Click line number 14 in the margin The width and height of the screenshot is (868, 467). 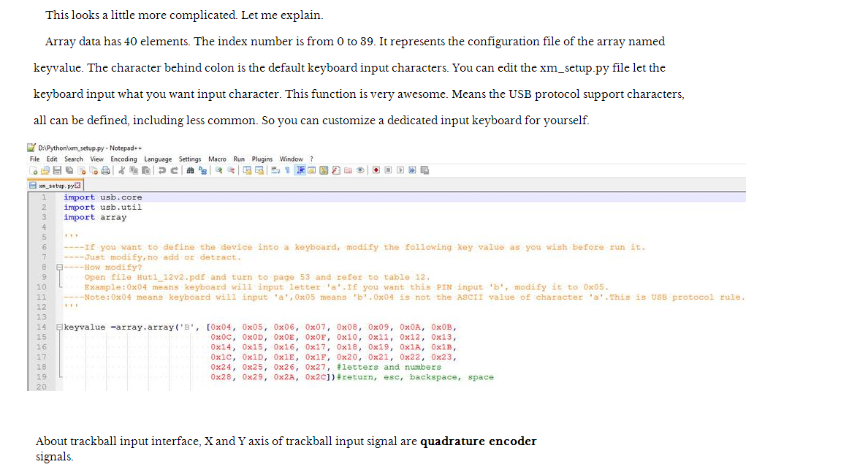pos(41,327)
